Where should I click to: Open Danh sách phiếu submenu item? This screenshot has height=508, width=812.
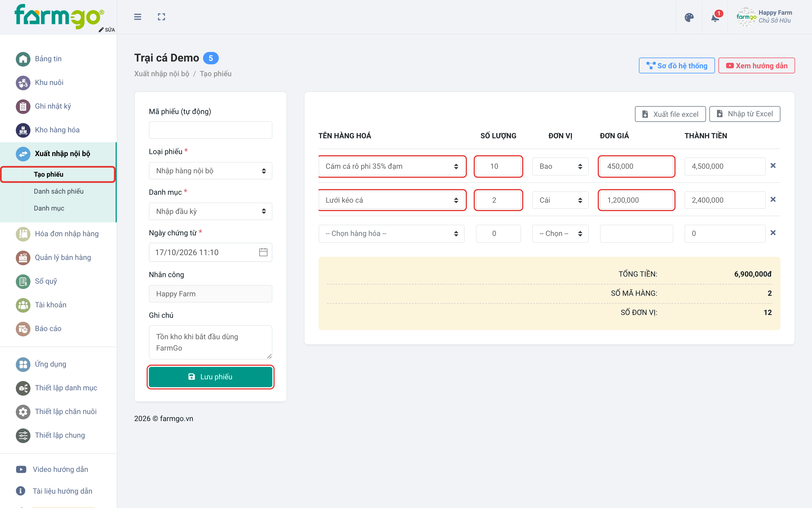pos(59,191)
